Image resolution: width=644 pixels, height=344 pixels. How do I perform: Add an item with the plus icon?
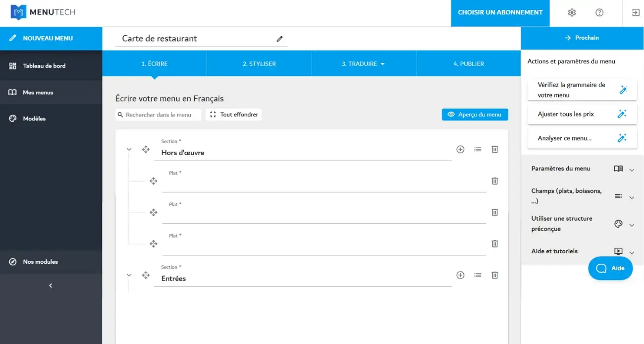[x=460, y=149]
